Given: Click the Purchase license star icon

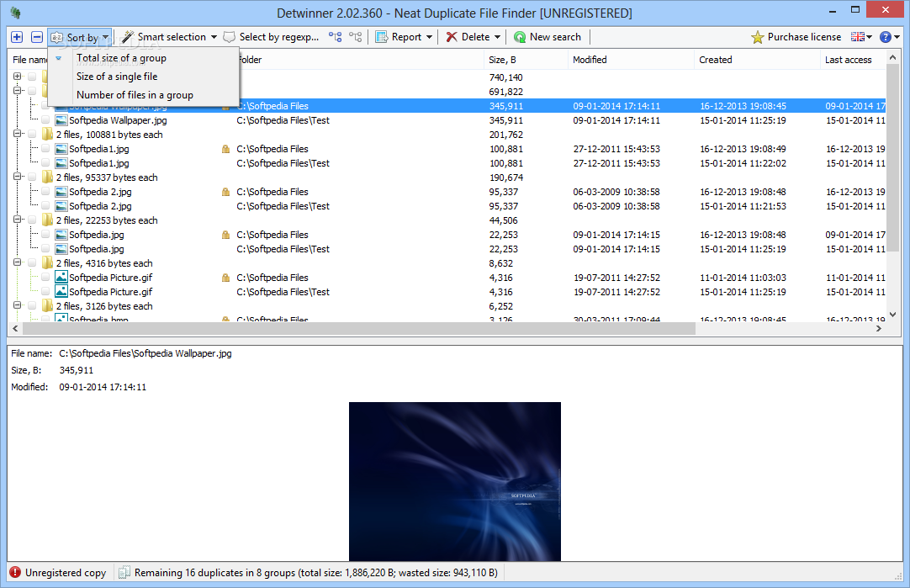Looking at the screenshot, I should [x=758, y=37].
